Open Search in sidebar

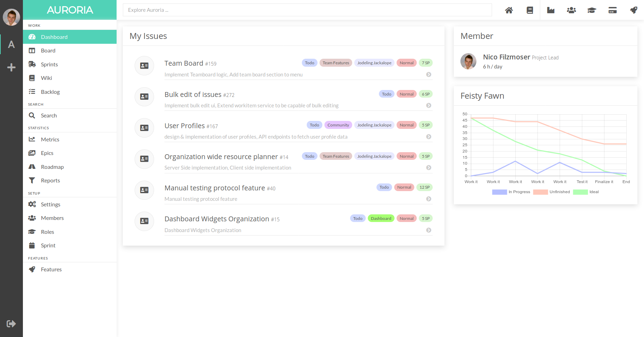pyautogui.click(x=70, y=115)
